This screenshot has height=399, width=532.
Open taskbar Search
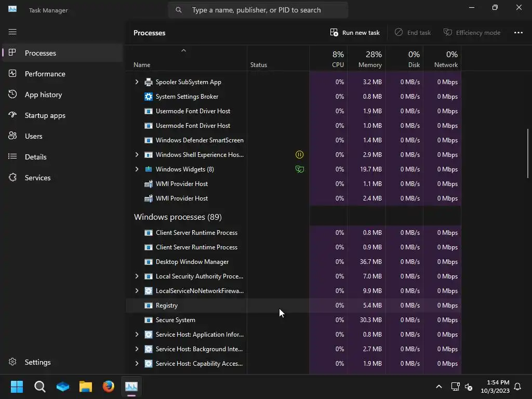click(x=39, y=387)
